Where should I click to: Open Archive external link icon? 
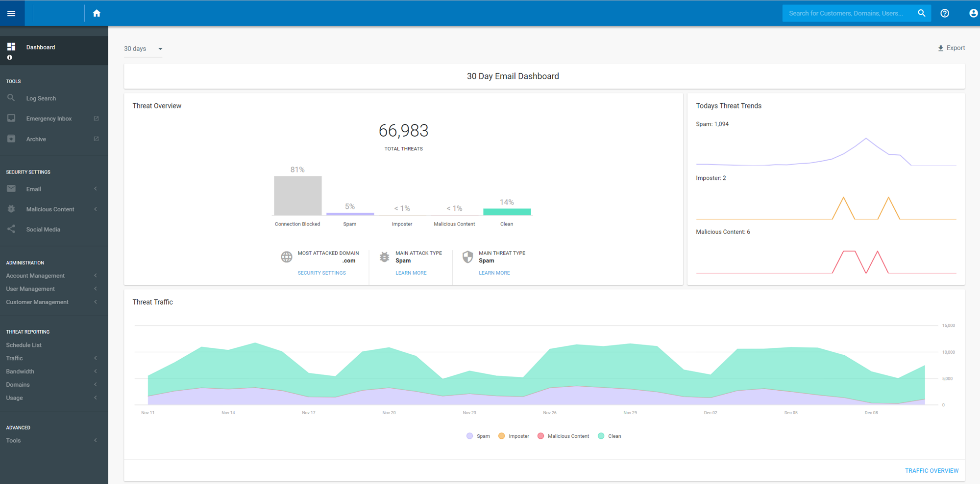pos(96,139)
